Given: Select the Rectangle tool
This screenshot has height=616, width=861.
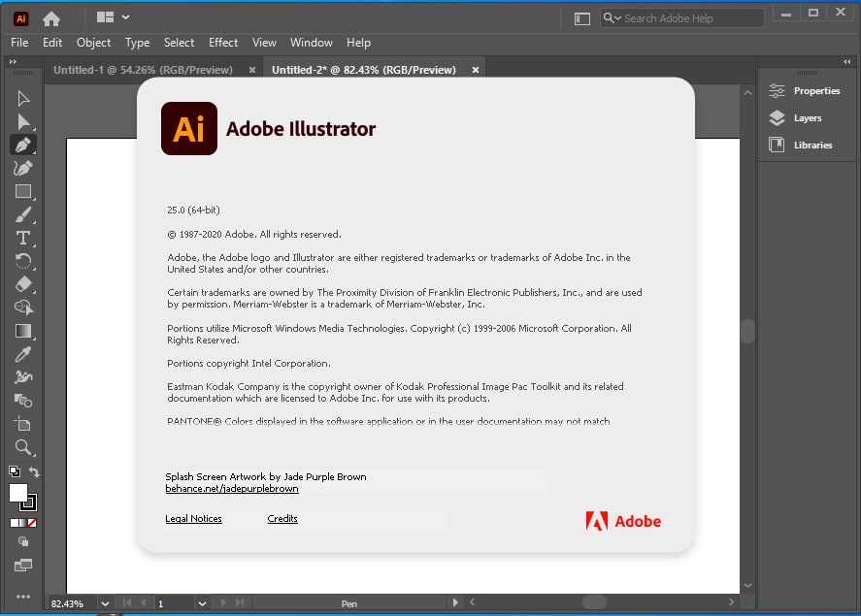Looking at the screenshot, I should pos(23,191).
